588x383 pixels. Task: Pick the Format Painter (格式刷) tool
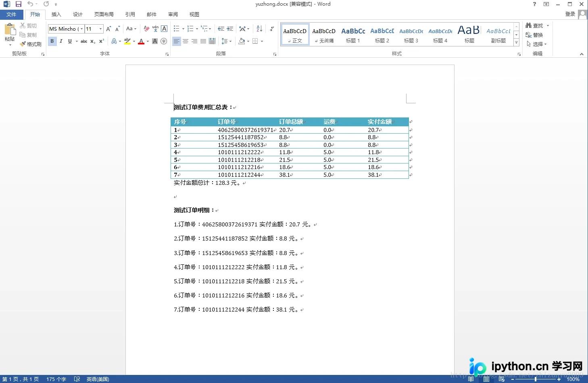31,44
